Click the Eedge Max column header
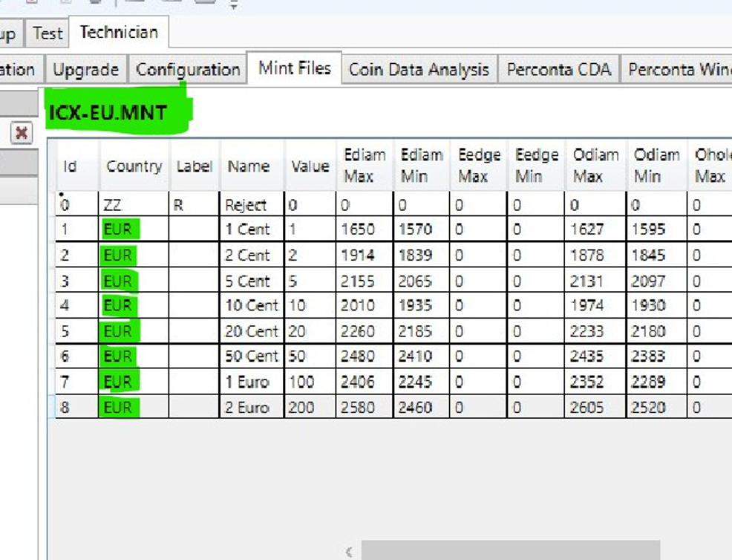This screenshot has height=560, width=732. (x=479, y=166)
